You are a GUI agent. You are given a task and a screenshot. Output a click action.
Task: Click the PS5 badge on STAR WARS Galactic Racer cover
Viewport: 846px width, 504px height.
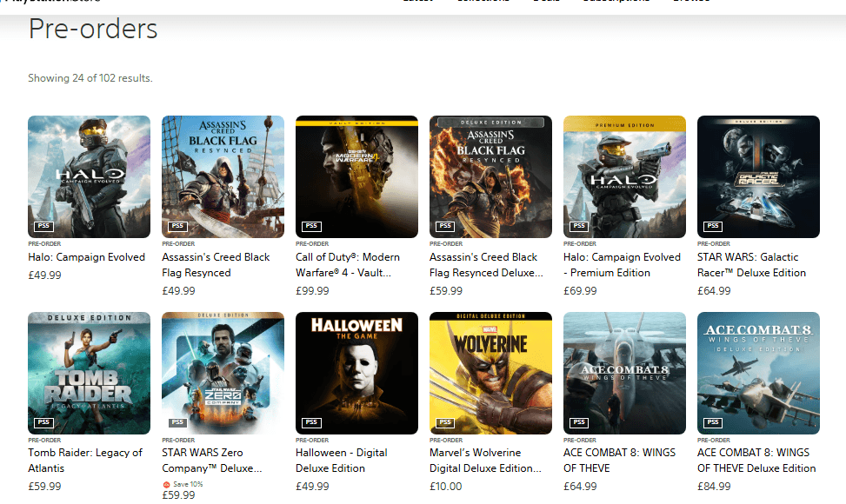[713, 227]
